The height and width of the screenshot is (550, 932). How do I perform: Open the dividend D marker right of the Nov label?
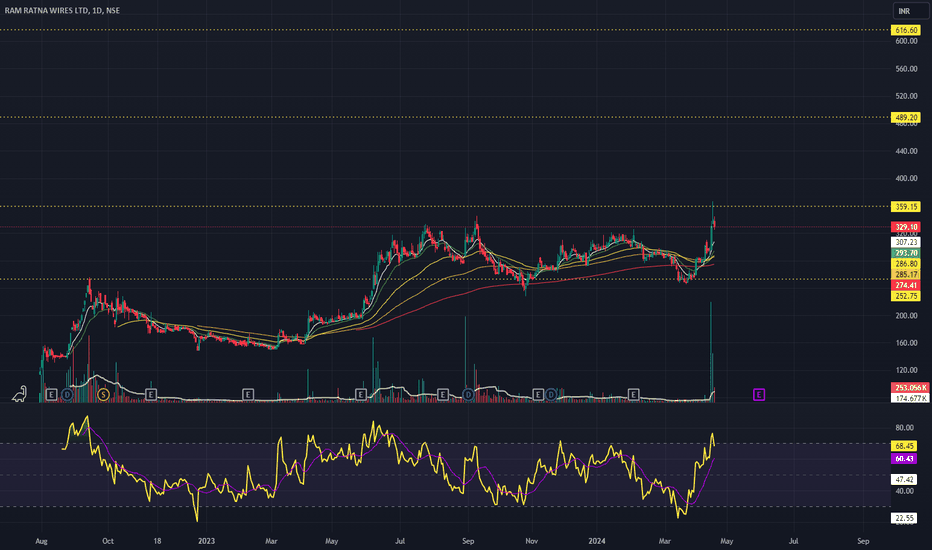click(551, 394)
